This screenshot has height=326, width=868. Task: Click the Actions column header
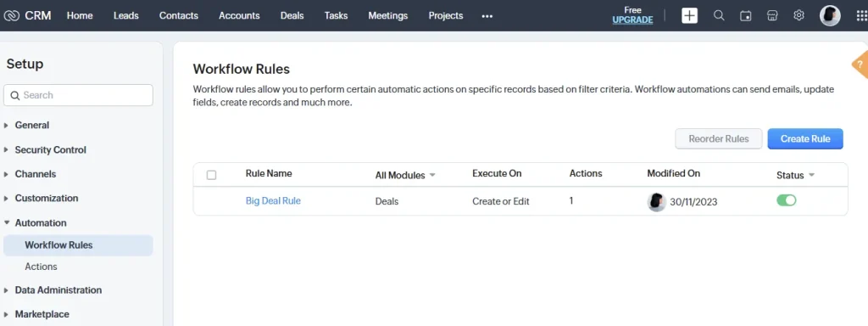tap(586, 173)
